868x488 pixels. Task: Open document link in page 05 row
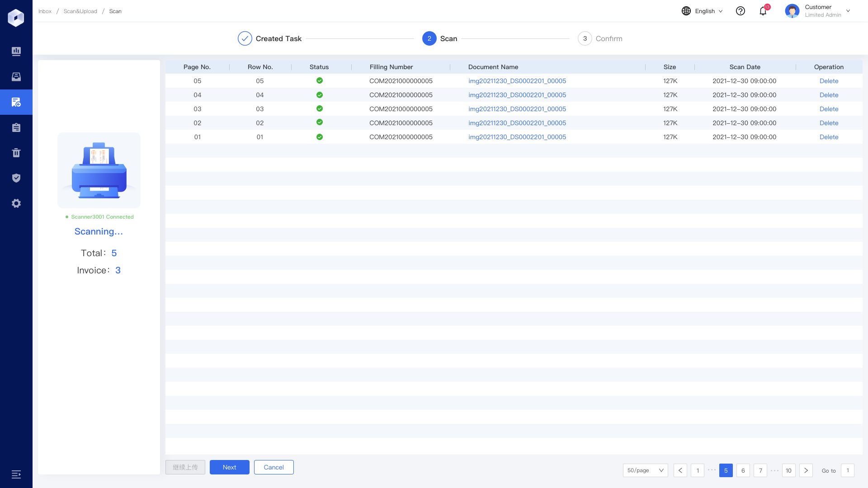517,81
